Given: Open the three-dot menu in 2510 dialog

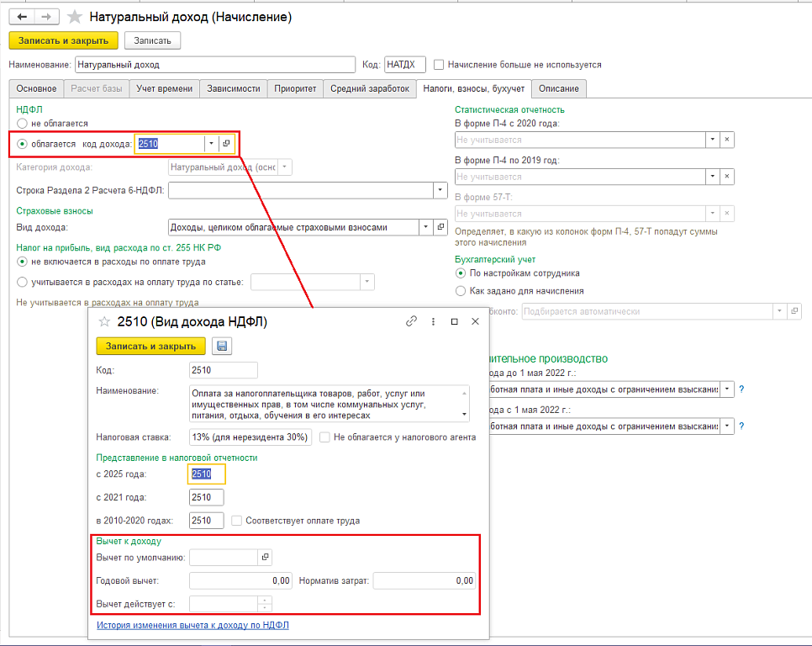Looking at the screenshot, I should pyautogui.click(x=433, y=321).
